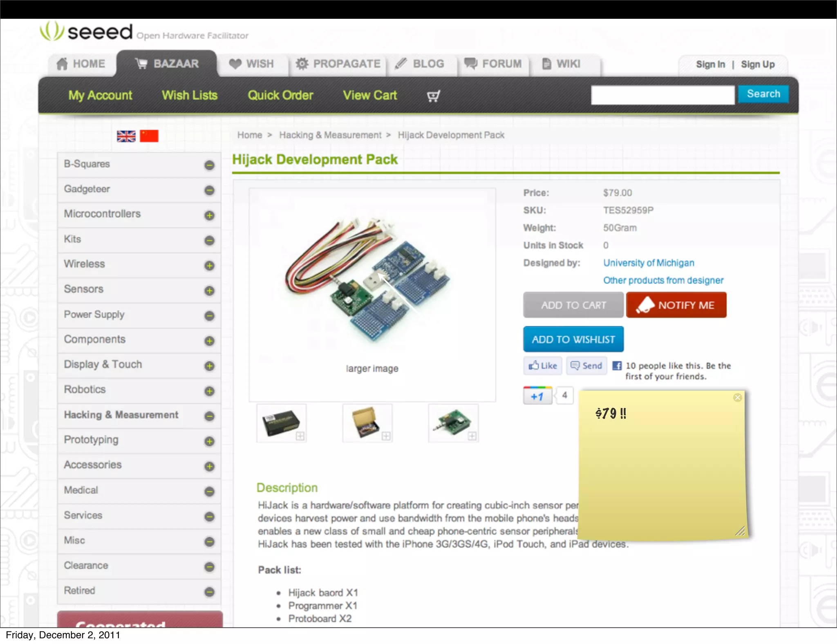This screenshot has height=644, width=837.
Task: Open the WISH tab
Action: (x=252, y=64)
